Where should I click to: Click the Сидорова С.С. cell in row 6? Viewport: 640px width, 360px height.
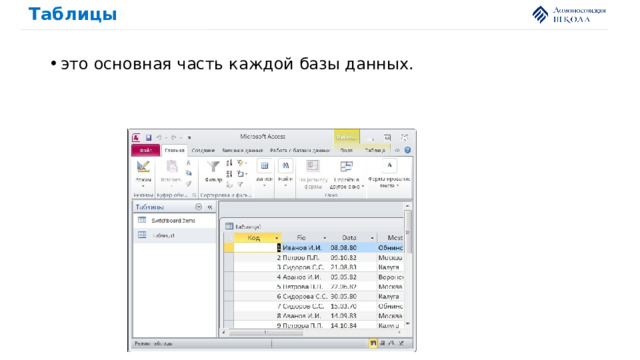(305, 296)
